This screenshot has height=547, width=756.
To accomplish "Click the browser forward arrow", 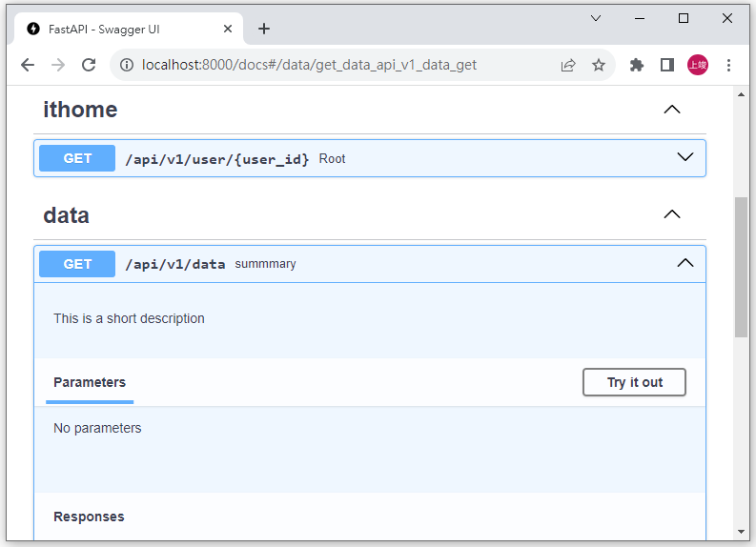I will pos(58,65).
